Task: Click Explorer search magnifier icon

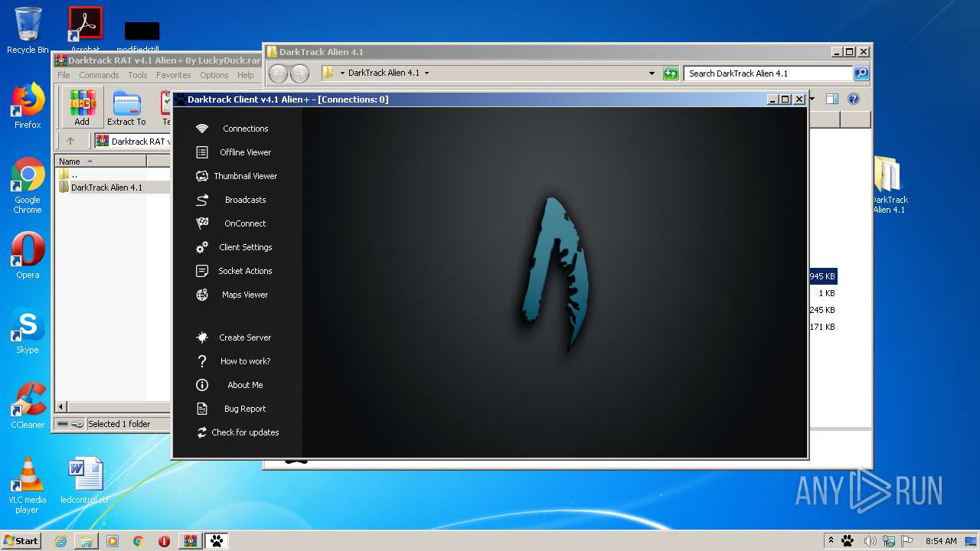Action: [x=861, y=73]
